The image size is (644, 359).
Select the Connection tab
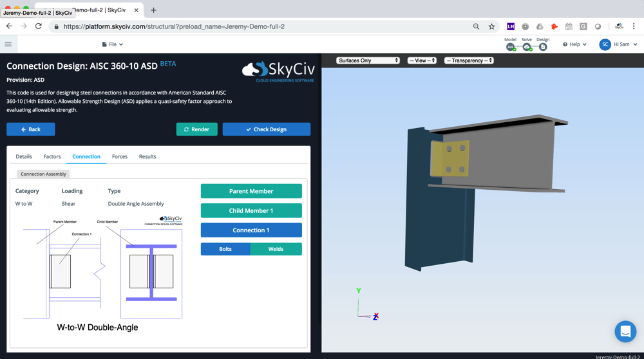coord(86,156)
